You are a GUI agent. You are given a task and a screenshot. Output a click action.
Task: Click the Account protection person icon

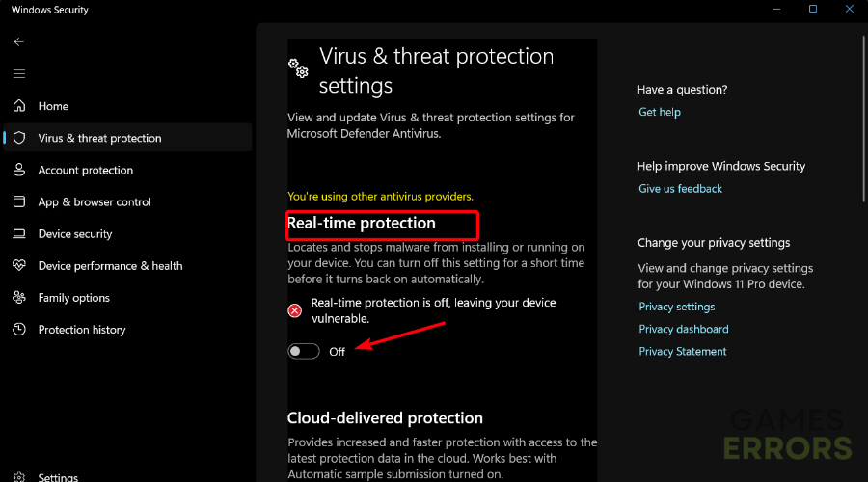point(18,170)
